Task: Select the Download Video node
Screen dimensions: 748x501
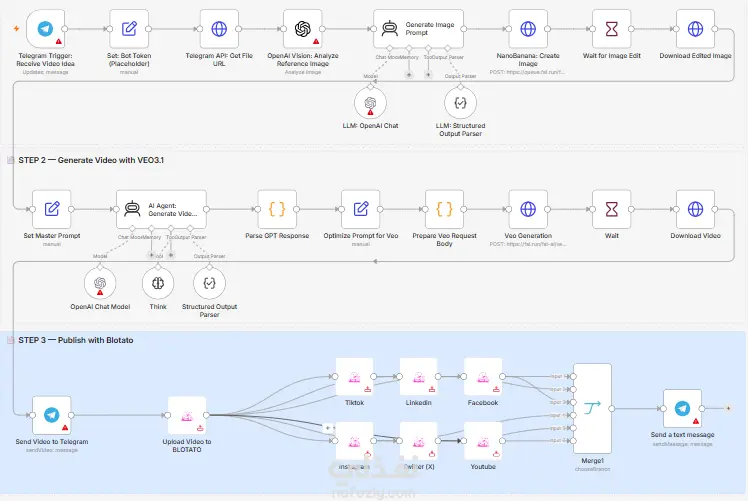Action: click(x=696, y=209)
